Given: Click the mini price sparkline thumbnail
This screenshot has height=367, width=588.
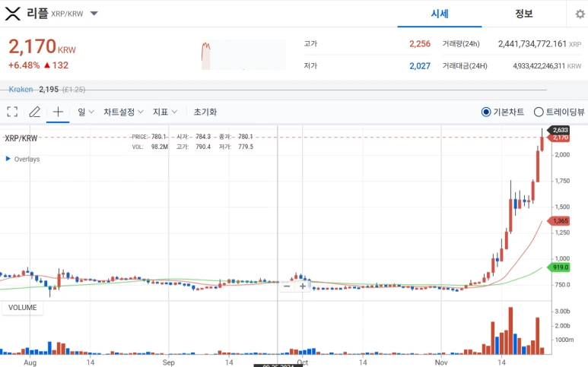Looking at the screenshot, I should [x=243, y=55].
